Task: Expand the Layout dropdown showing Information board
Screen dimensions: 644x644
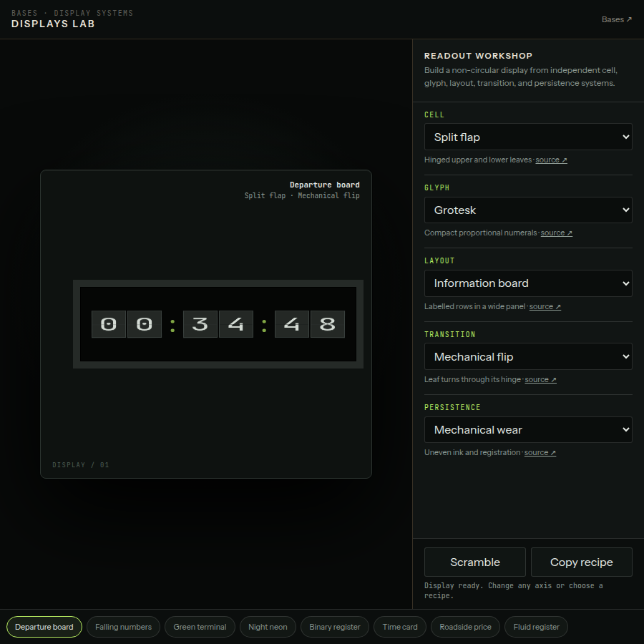Action: (528, 283)
